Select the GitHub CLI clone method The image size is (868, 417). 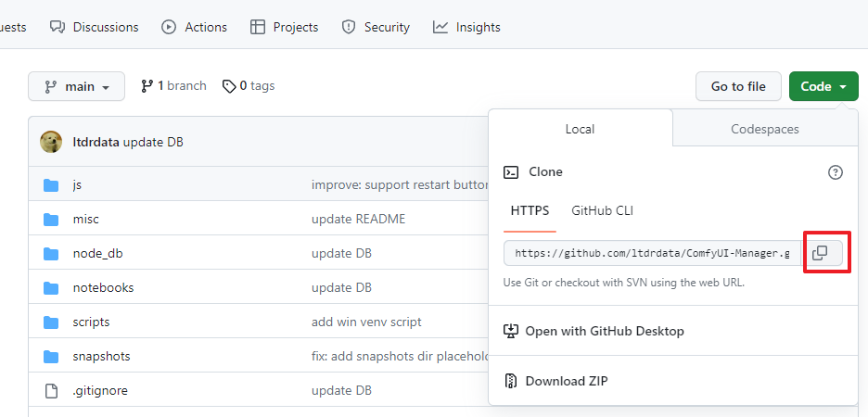(x=602, y=210)
